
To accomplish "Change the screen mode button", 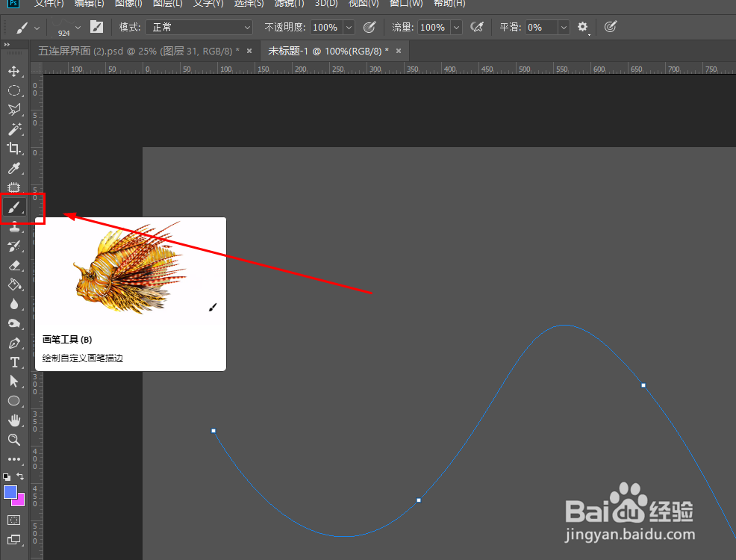I will point(14,540).
